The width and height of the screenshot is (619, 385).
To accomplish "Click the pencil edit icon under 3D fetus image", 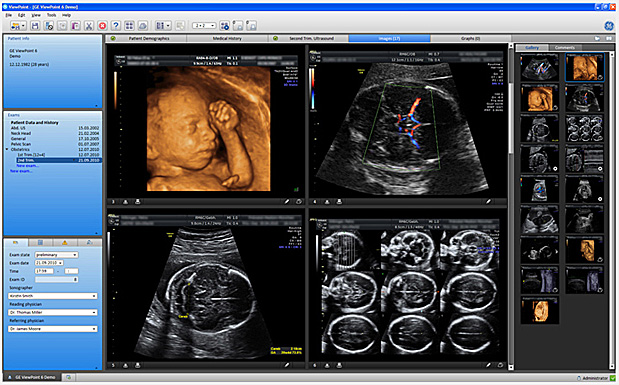I will click(287, 201).
